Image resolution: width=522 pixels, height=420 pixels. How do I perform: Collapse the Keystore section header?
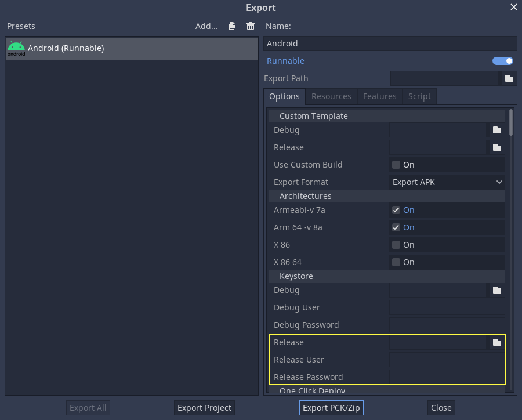point(296,276)
